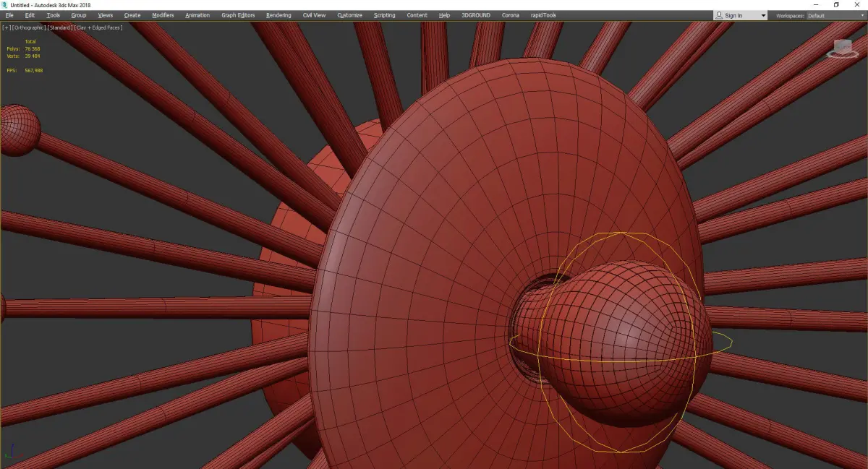Open the Orthographic viewport view label
The image size is (868, 469).
click(28, 27)
